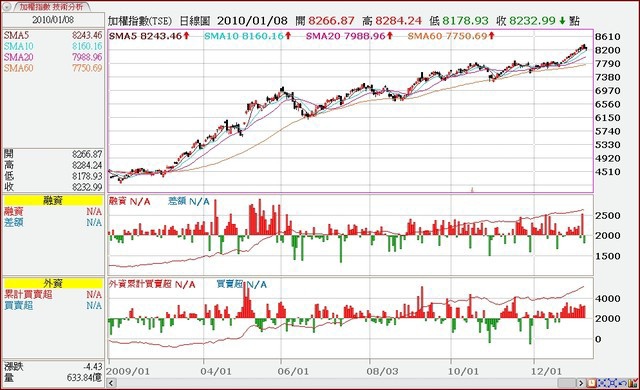Click the 10/01 date axis label
Screen dimensions: 640x390
click(463, 372)
